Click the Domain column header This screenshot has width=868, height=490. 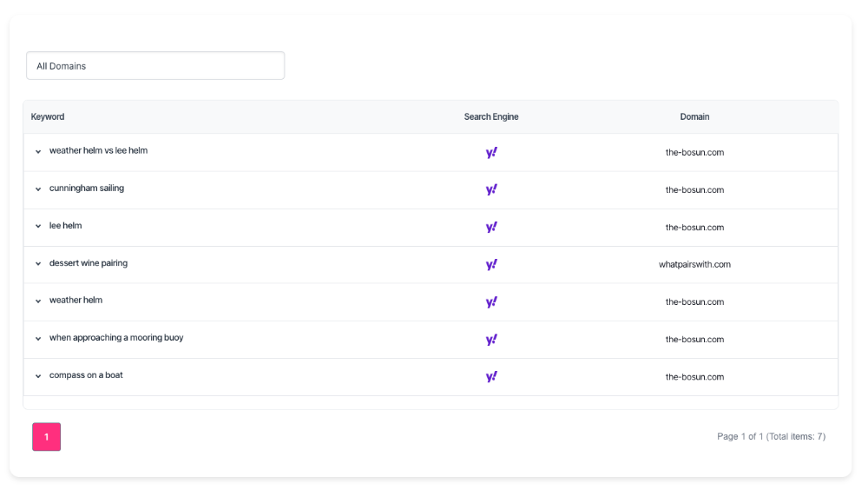pyautogui.click(x=694, y=116)
